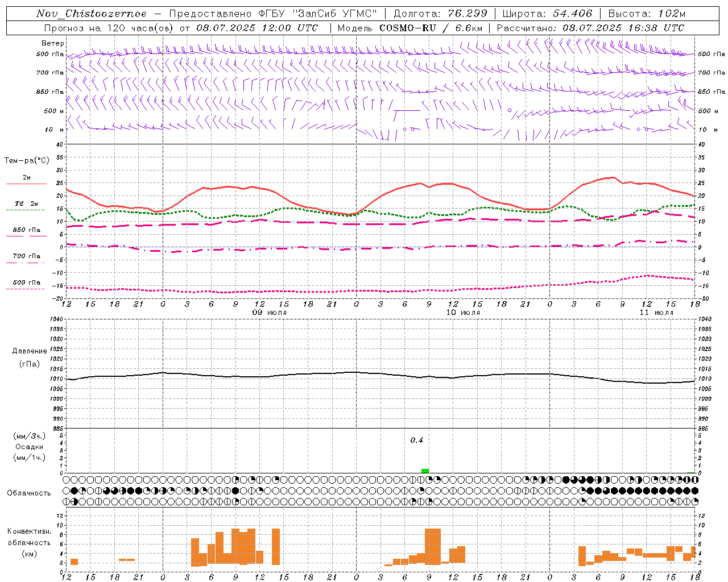Click the forecast start 08.07.2025 12:00 UTC
The height and width of the screenshot is (582, 728).
257,28
